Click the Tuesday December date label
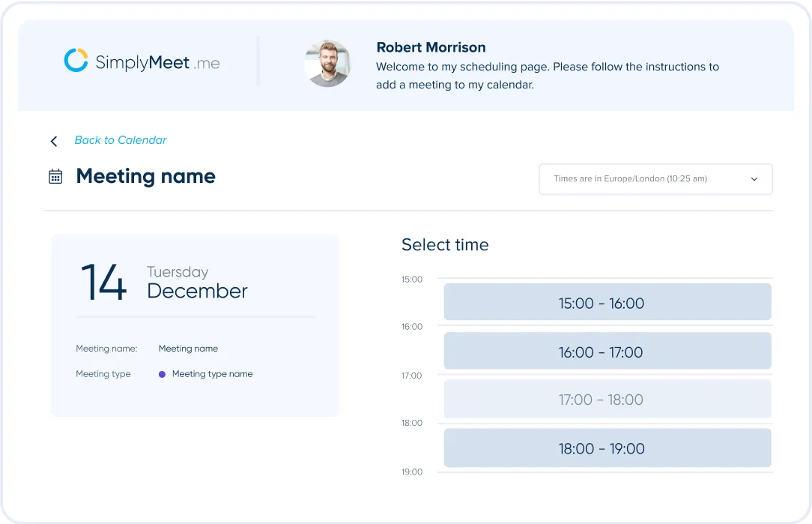Screen dimensions: 812x524 click(x=197, y=283)
